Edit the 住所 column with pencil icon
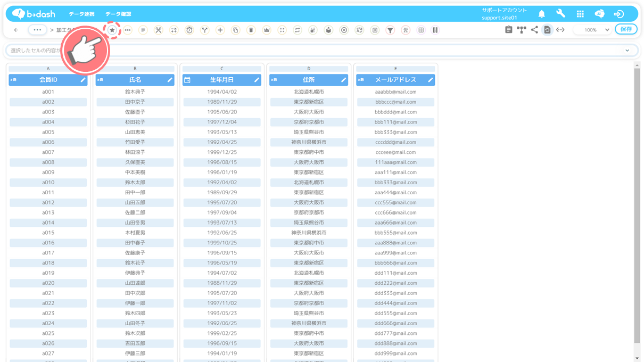This screenshot has width=644, height=362. tap(343, 80)
